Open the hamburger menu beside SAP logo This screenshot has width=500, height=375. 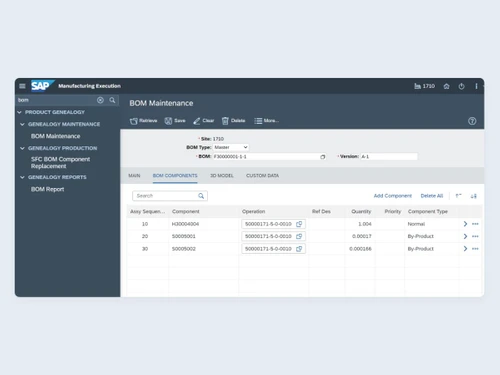pyautogui.click(x=22, y=86)
